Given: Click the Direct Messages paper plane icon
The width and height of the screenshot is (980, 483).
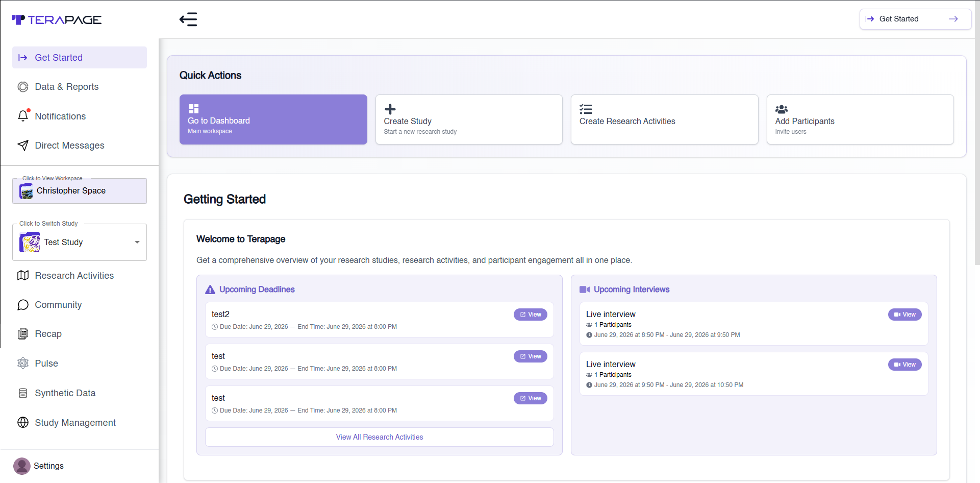Looking at the screenshot, I should [x=23, y=146].
